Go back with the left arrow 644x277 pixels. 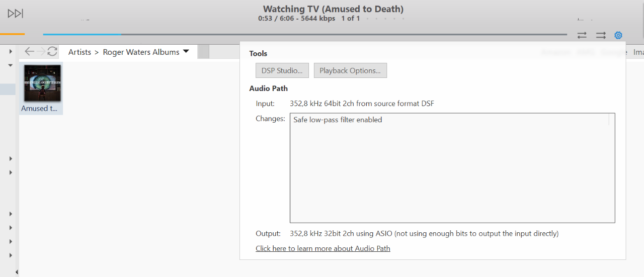click(30, 51)
